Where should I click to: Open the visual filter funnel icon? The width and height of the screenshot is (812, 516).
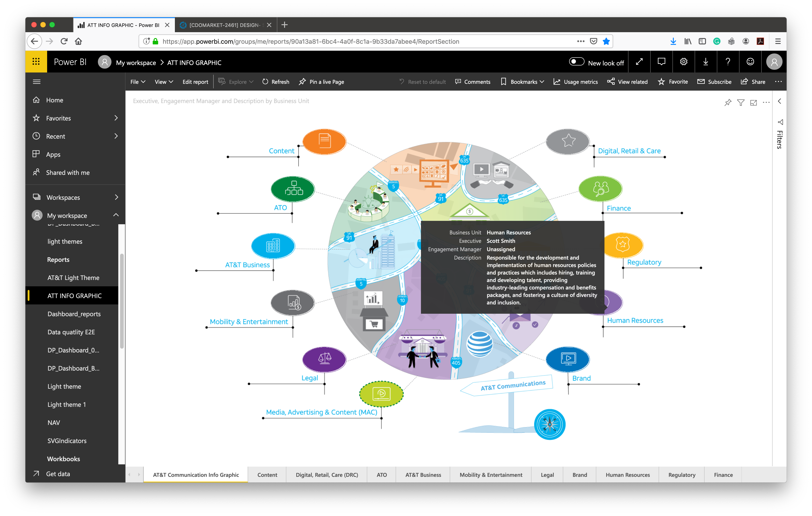coord(740,102)
